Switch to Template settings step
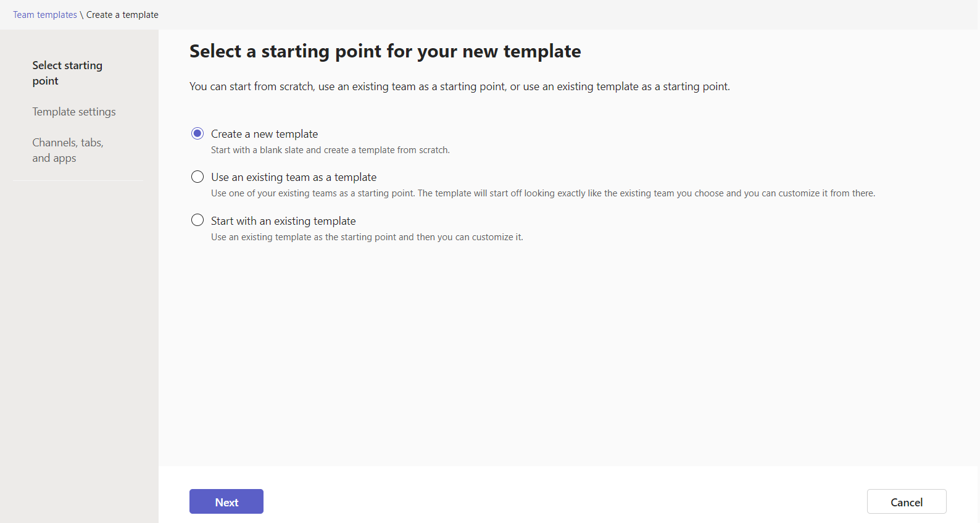The image size is (980, 523). pyautogui.click(x=74, y=112)
